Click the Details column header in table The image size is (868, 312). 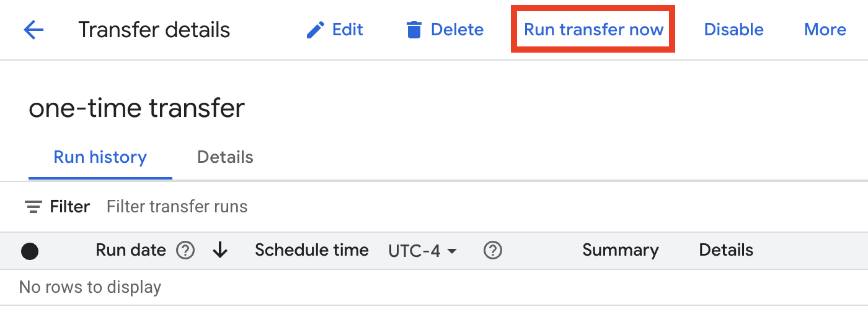726,250
